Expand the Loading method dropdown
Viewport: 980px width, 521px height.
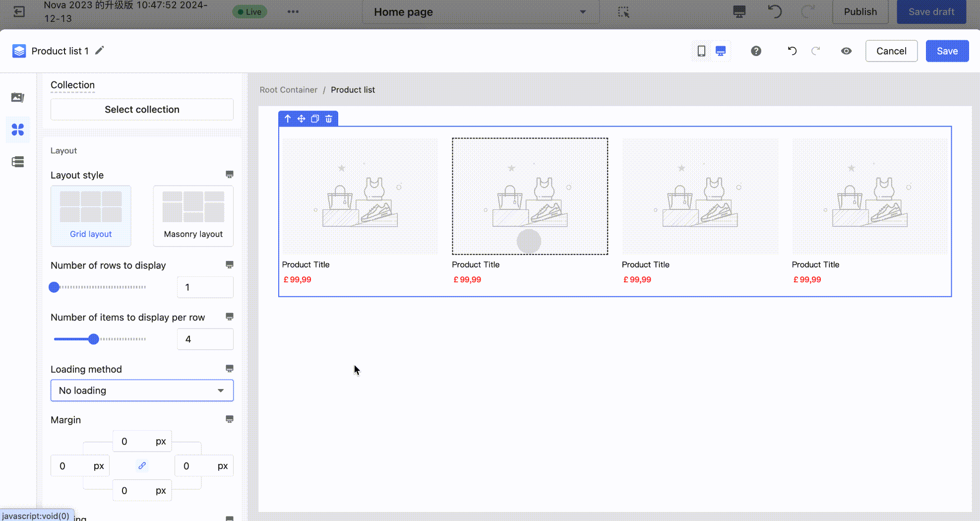click(x=142, y=391)
